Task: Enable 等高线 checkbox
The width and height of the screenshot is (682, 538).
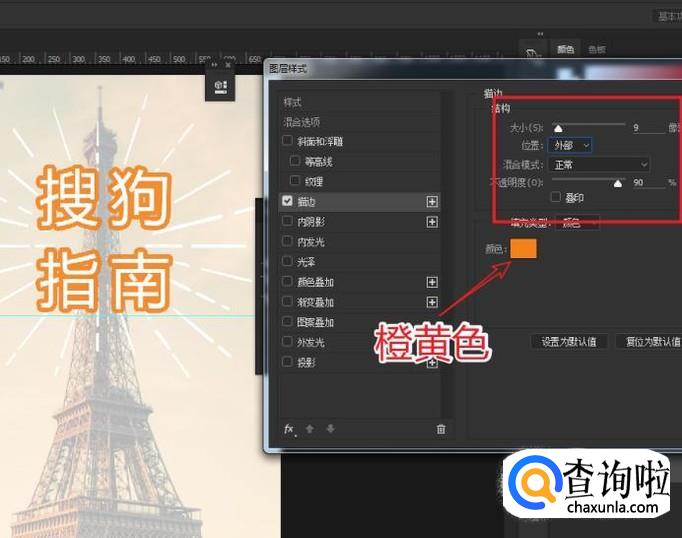Action: (x=294, y=161)
